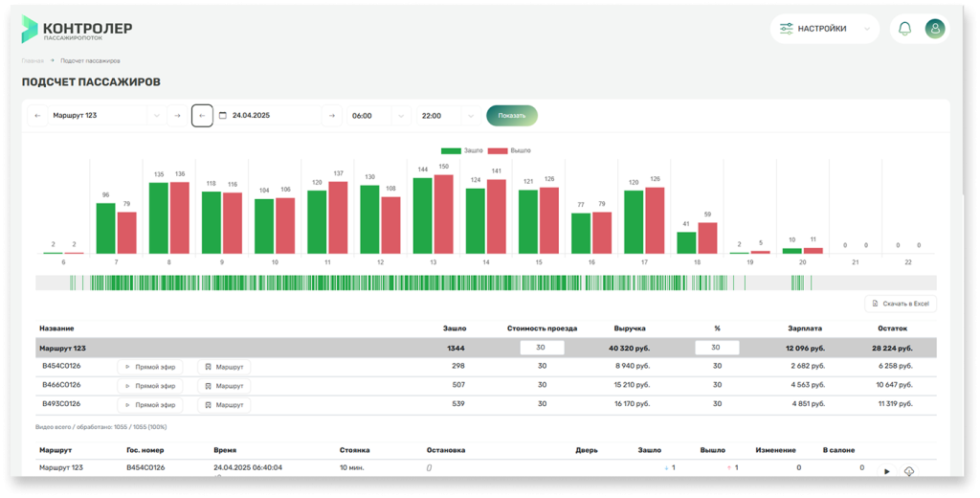Click the Контролер logo icon
Viewport: 980px width, 498px height.
pyautogui.click(x=31, y=30)
